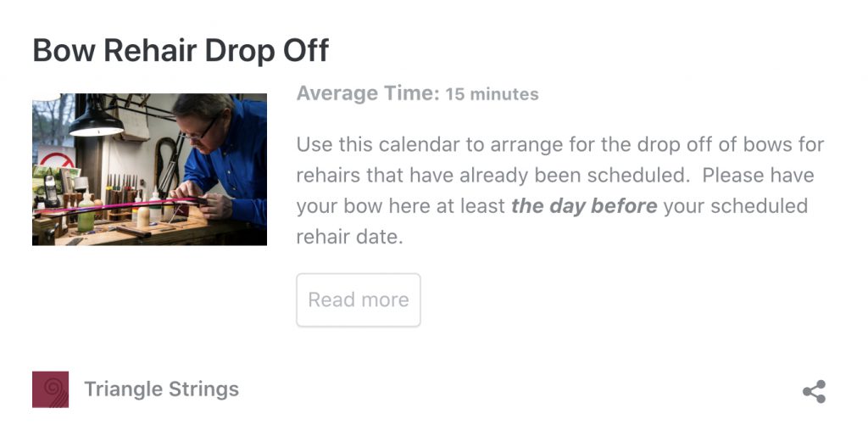This screenshot has width=868, height=442.
Task: Click the bold 'the day before' text
Action: (584, 206)
